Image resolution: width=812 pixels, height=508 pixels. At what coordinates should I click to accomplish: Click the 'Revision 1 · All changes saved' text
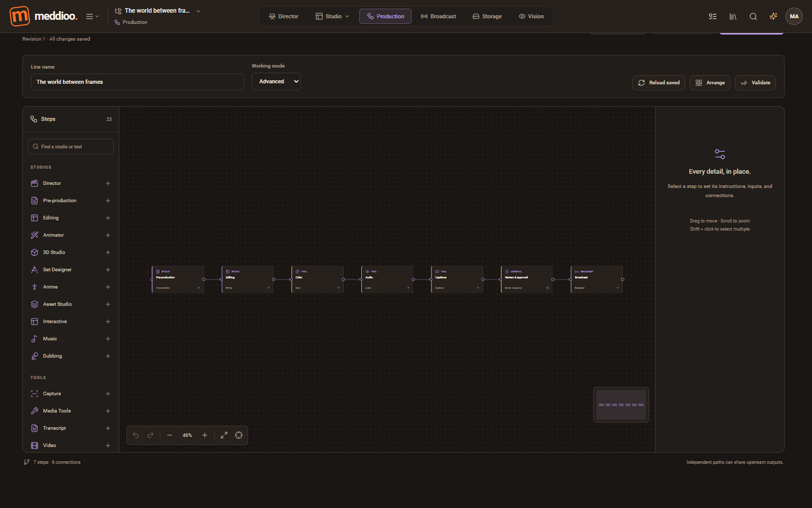click(x=56, y=39)
